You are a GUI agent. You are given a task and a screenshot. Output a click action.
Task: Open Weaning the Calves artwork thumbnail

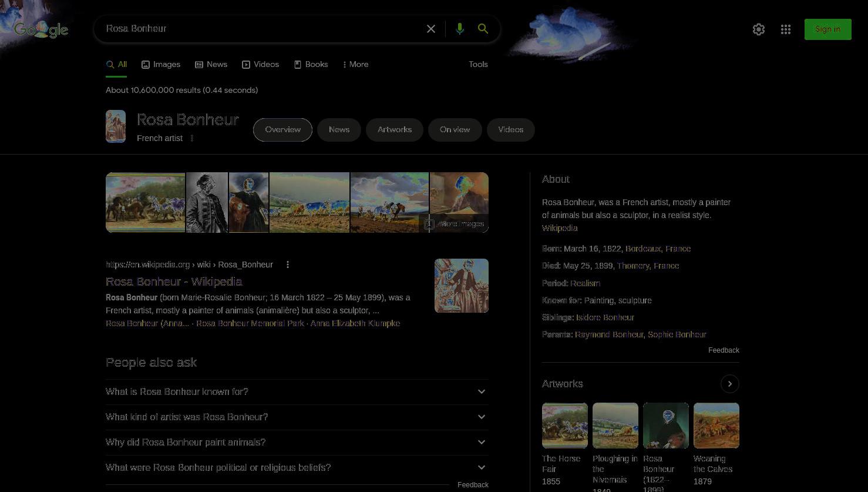(716, 426)
